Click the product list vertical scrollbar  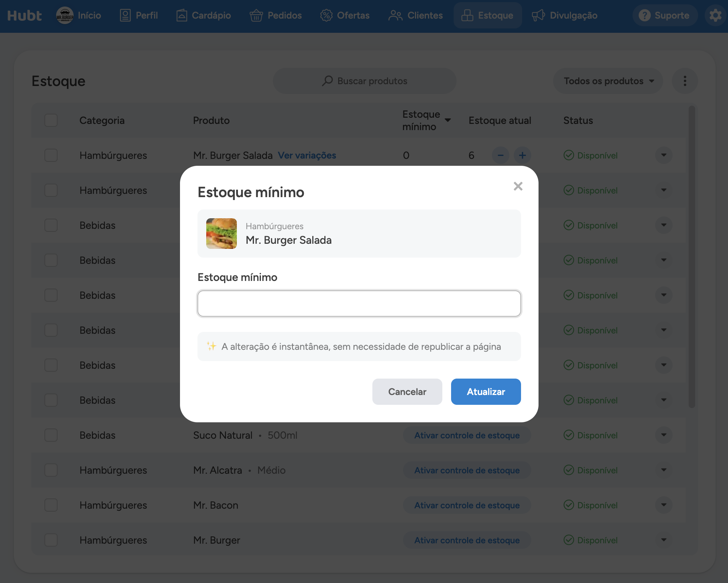click(692, 257)
